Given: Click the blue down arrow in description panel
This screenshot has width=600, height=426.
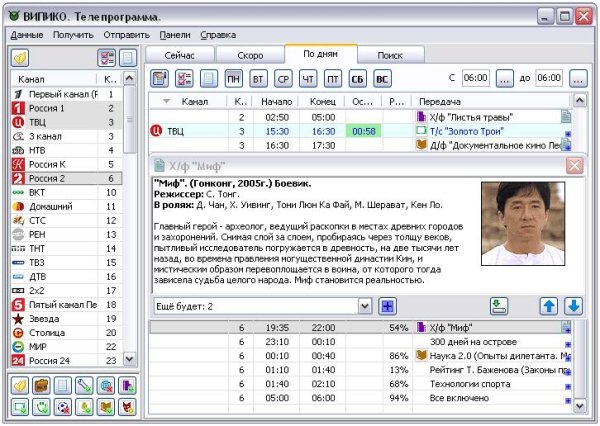Looking at the screenshot, I should [573, 306].
